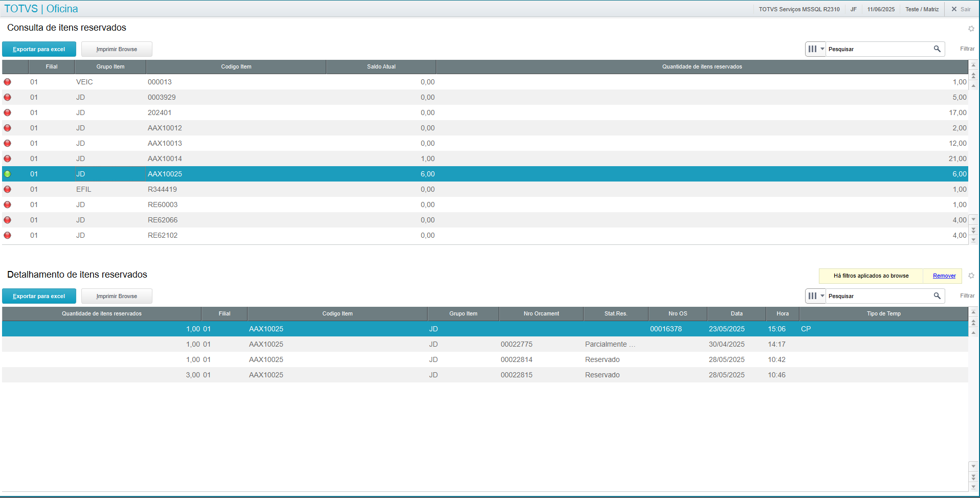Select row with item code 202401
The height and width of the screenshot is (498, 980).
[485, 112]
